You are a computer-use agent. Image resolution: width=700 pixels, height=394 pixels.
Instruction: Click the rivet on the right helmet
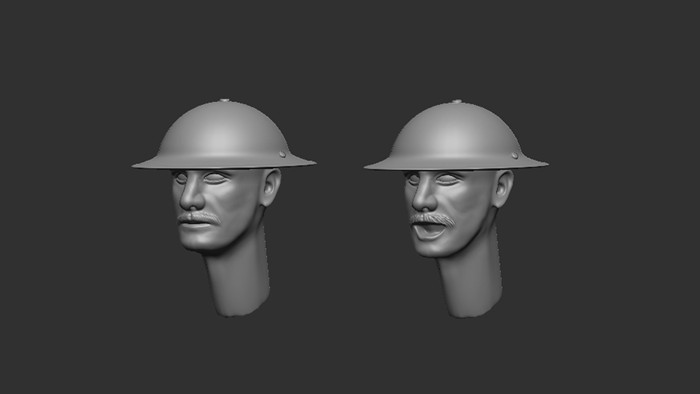[x=515, y=155]
